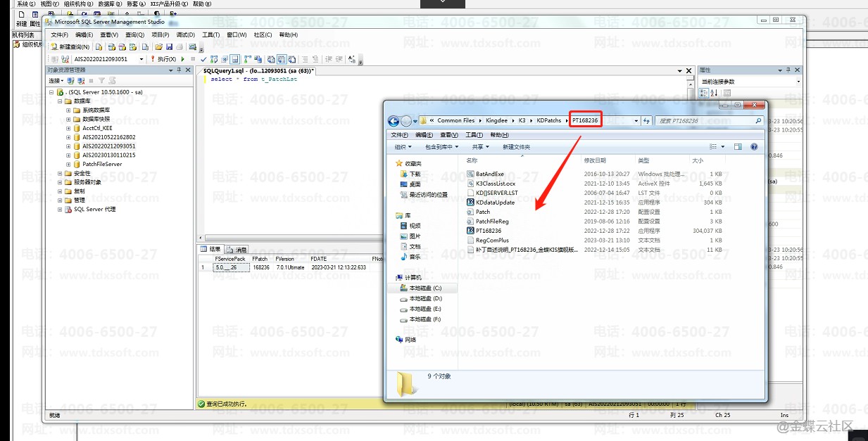Click the Execute (执行) query button
868x441 pixels.
point(166,60)
